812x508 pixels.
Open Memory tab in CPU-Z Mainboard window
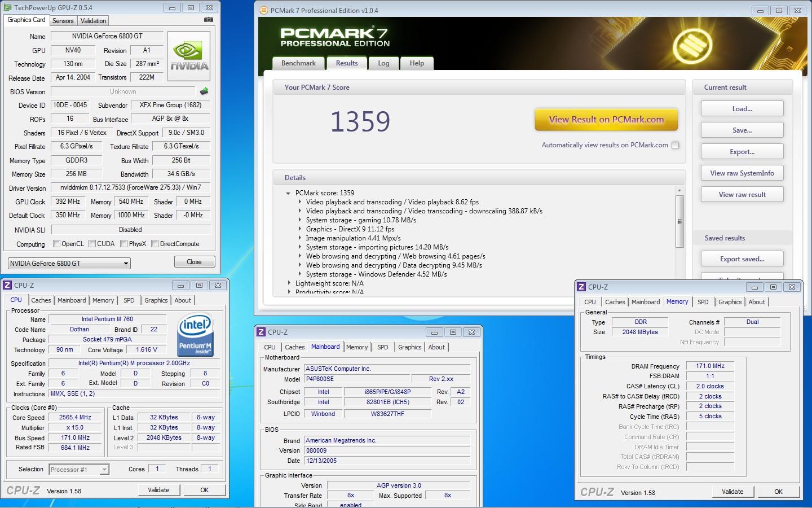tap(357, 347)
